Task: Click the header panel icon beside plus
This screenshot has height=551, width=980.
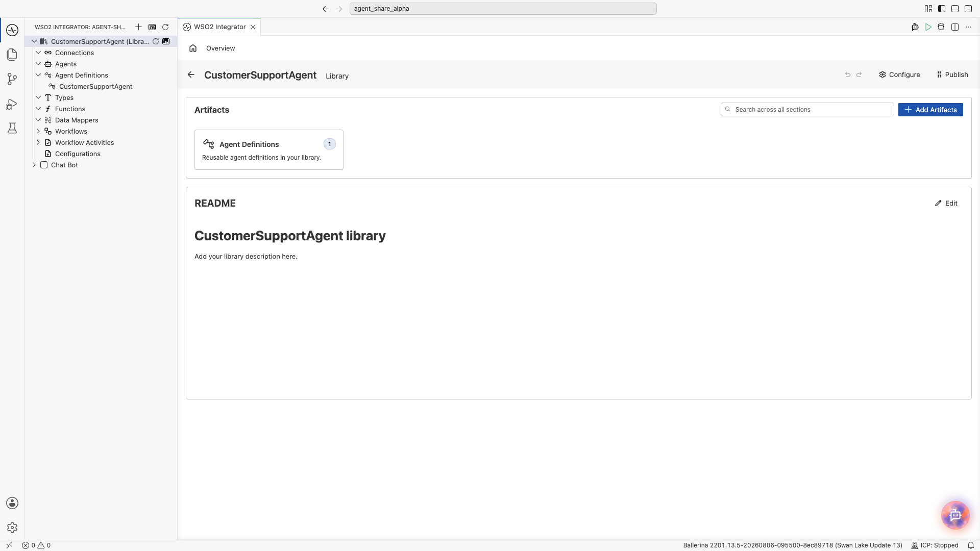Action: (152, 27)
